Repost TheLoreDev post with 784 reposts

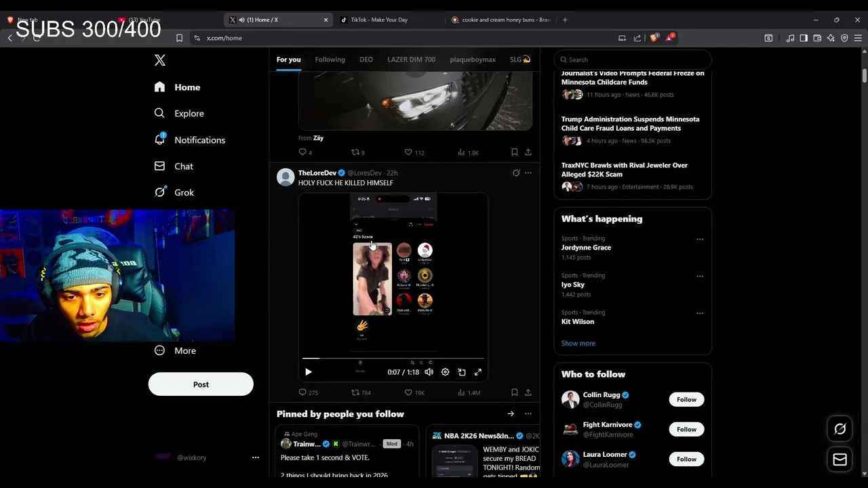(355, 392)
